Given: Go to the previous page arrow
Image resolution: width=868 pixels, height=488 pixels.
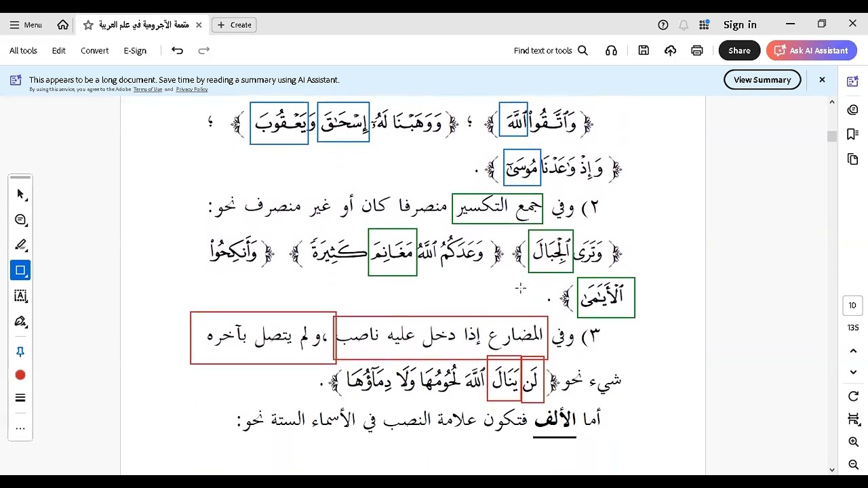Looking at the screenshot, I should 853,350.
